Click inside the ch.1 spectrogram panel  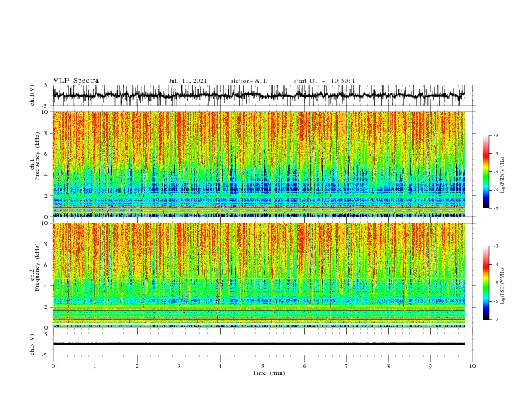point(259,164)
